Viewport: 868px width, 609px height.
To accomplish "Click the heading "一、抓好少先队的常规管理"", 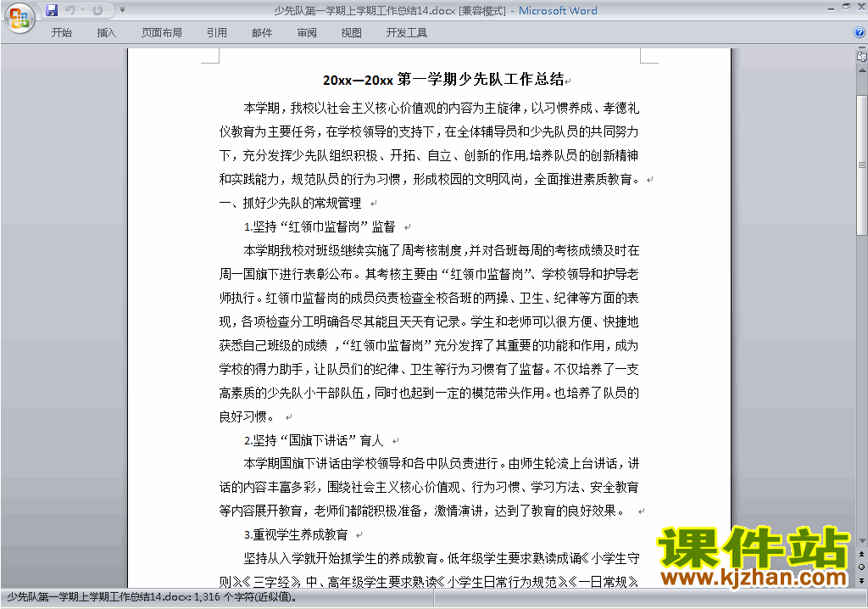I will [x=290, y=204].
